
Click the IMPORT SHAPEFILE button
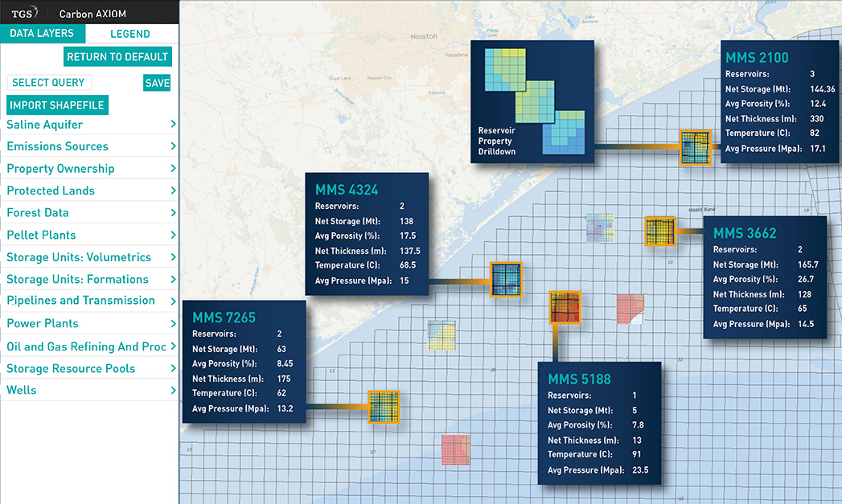(x=57, y=104)
